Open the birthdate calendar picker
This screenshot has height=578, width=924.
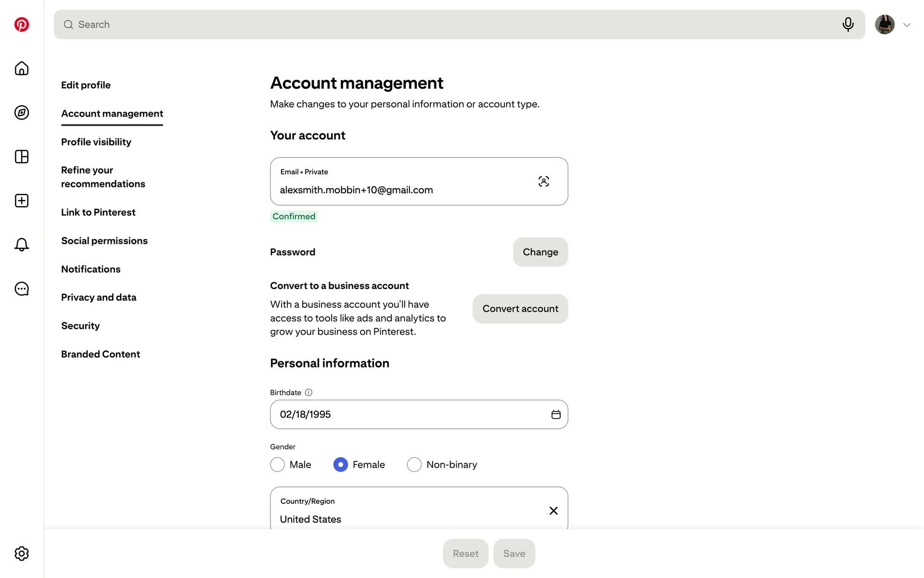click(x=556, y=415)
